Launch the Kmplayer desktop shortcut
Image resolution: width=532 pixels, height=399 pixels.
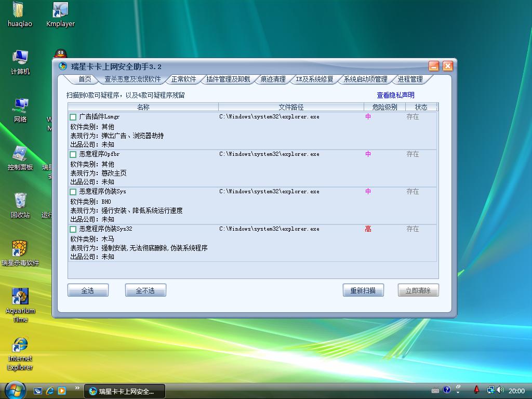pos(60,14)
